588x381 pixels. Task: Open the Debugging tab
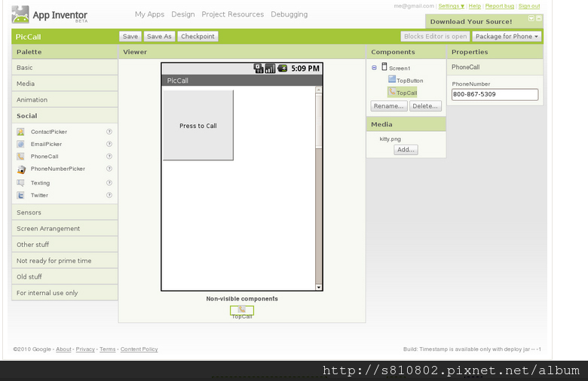coord(289,14)
